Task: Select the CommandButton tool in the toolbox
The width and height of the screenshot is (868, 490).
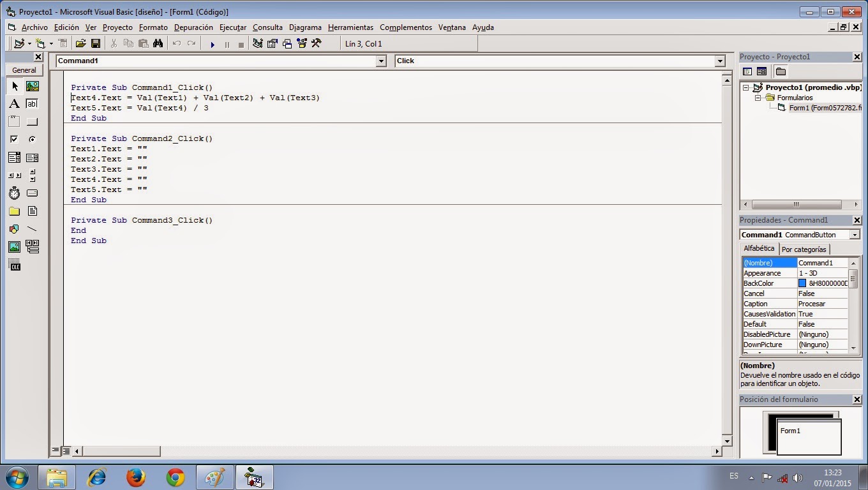Action: pyautogui.click(x=32, y=121)
